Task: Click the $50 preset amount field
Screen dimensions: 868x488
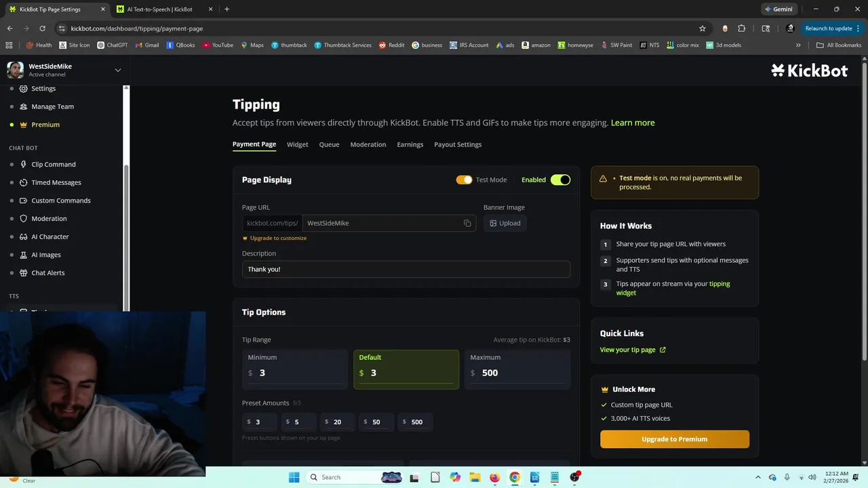Action: (x=376, y=422)
